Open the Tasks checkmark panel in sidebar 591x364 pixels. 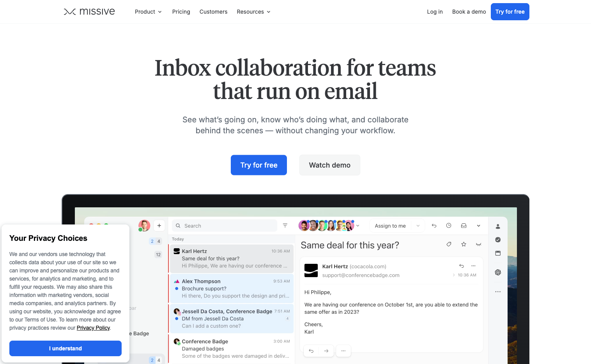point(498,239)
